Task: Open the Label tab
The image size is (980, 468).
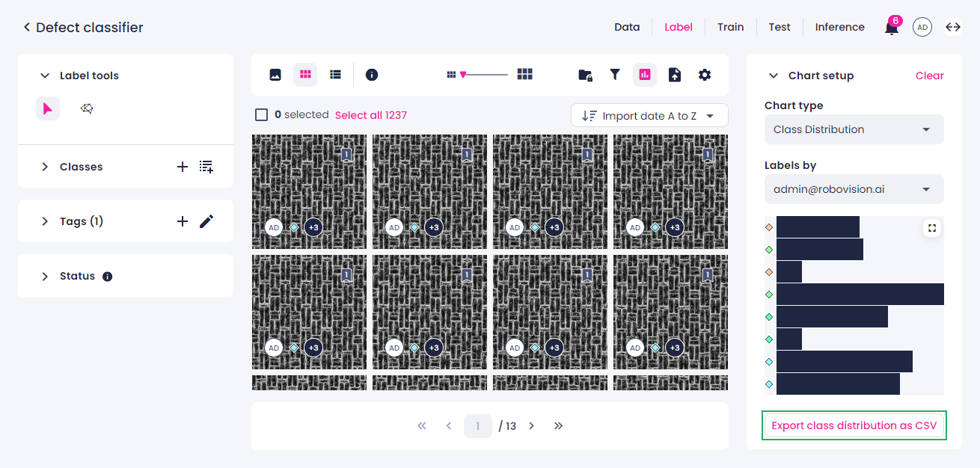Action: tap(679, 27)
